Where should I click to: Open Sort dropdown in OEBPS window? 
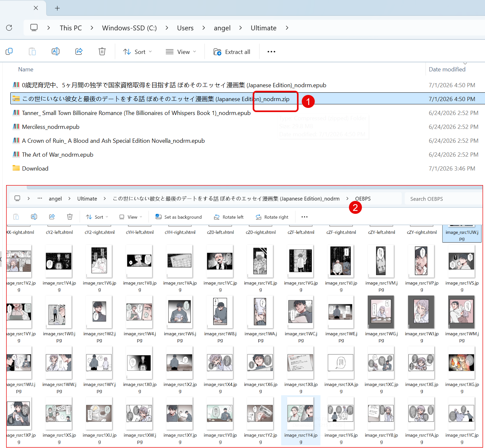click(97, 217)
